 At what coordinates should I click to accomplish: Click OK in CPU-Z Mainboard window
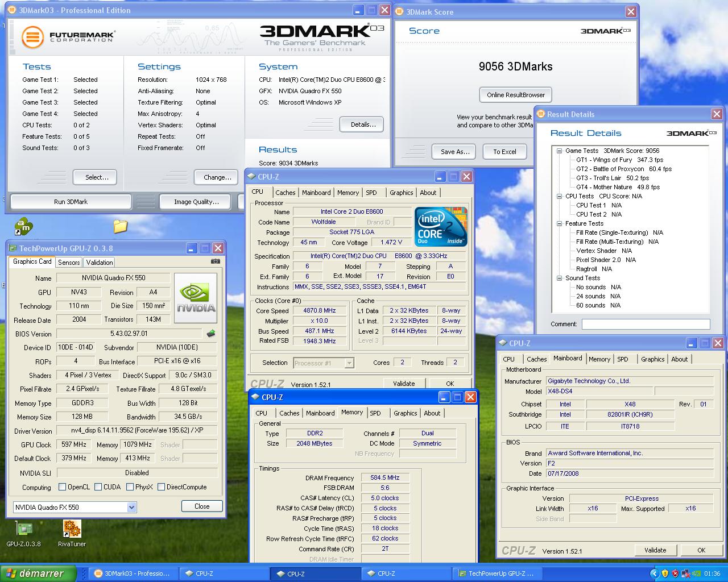(x=701, y=550)
